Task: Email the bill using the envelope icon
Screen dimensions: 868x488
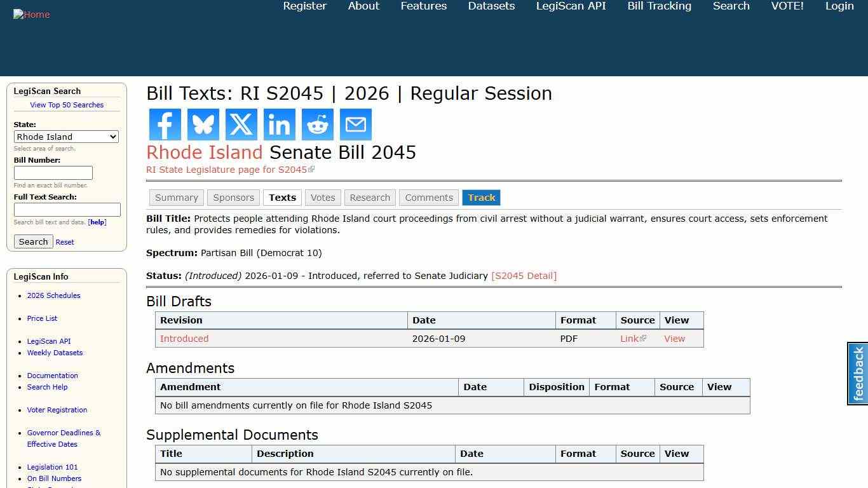Action: (x=355, y=124)
